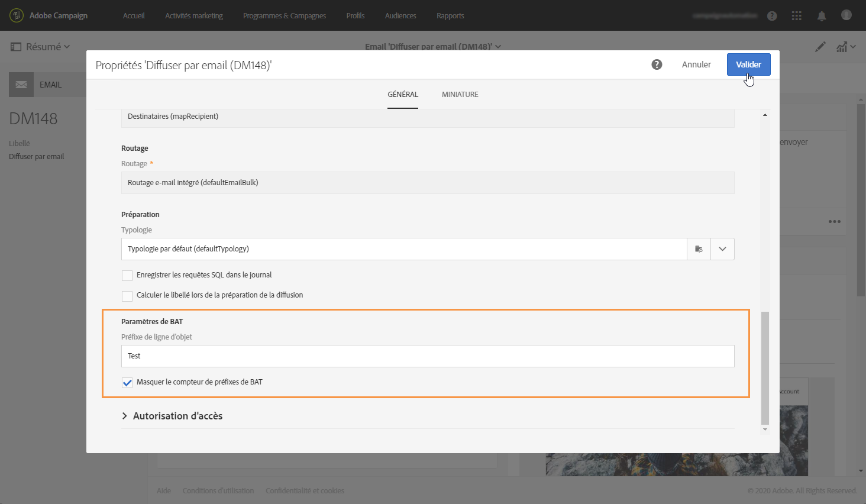Open the apps grid icon in the top bar
The height and width of the screenshot is (504, 866).
[x=797, y=16]
